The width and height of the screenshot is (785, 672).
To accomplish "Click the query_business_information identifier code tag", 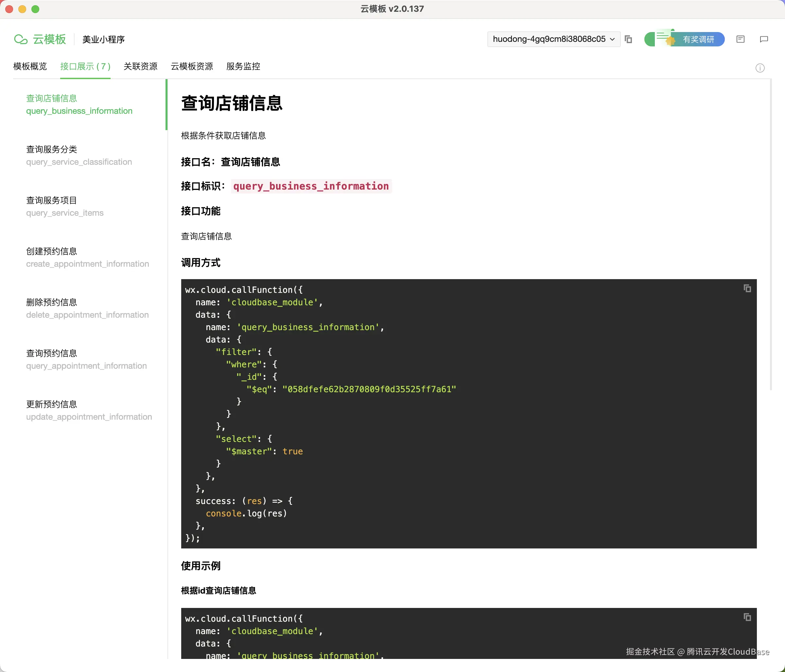I will 311,186.
